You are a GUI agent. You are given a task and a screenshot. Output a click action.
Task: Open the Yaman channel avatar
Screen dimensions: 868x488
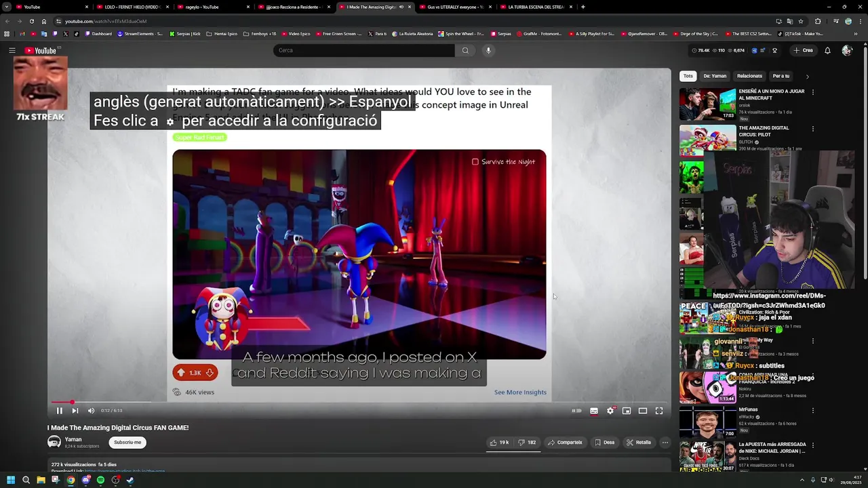[x=54, y=442]
